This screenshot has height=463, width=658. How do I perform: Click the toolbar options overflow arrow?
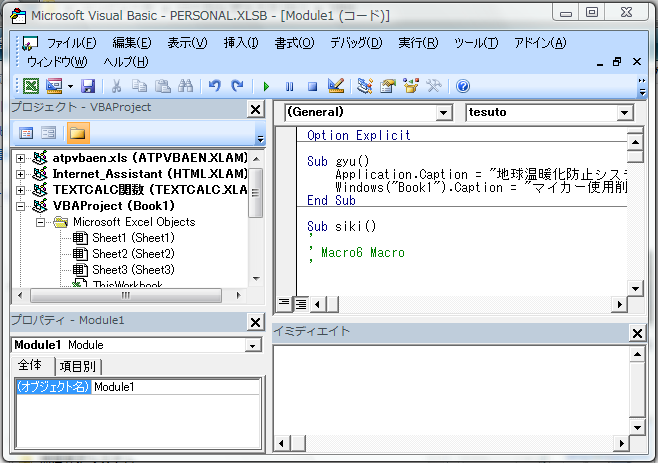pos(642,87)
